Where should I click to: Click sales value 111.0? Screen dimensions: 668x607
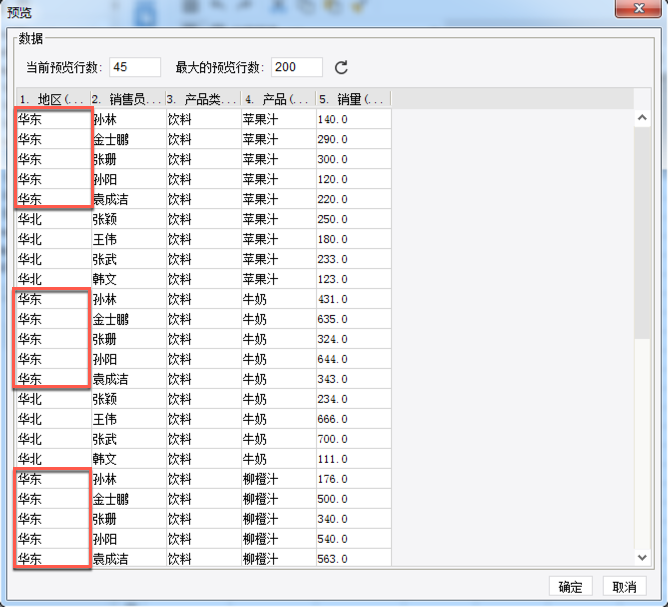click(x=332, y=459)
